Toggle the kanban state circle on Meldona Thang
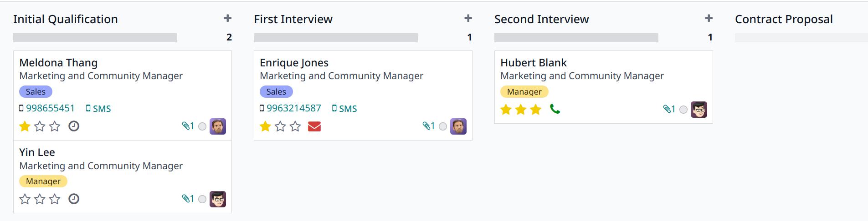The height and width of the screenshot is (221, 868). coord(202,126)
